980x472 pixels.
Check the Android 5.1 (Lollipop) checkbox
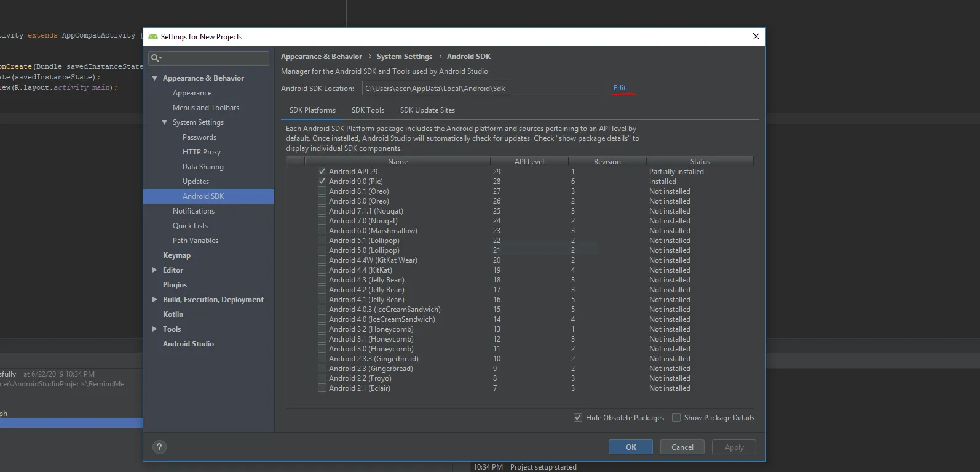coord(322,241)
